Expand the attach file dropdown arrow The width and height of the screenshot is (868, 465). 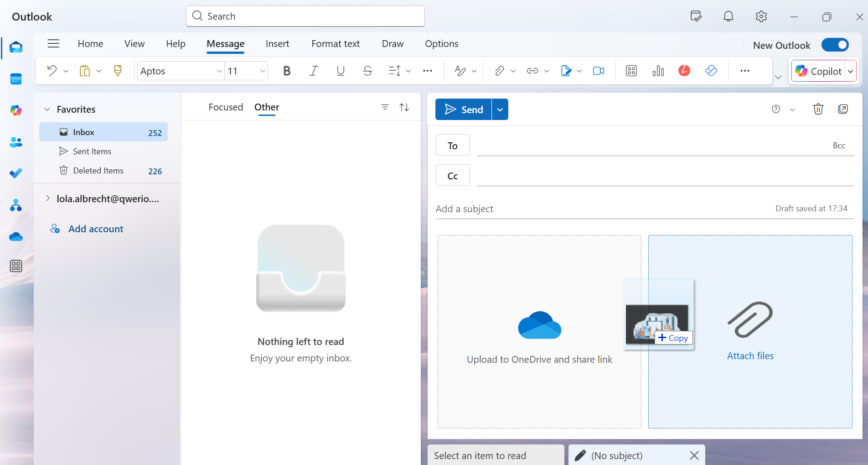click(513, 71)
